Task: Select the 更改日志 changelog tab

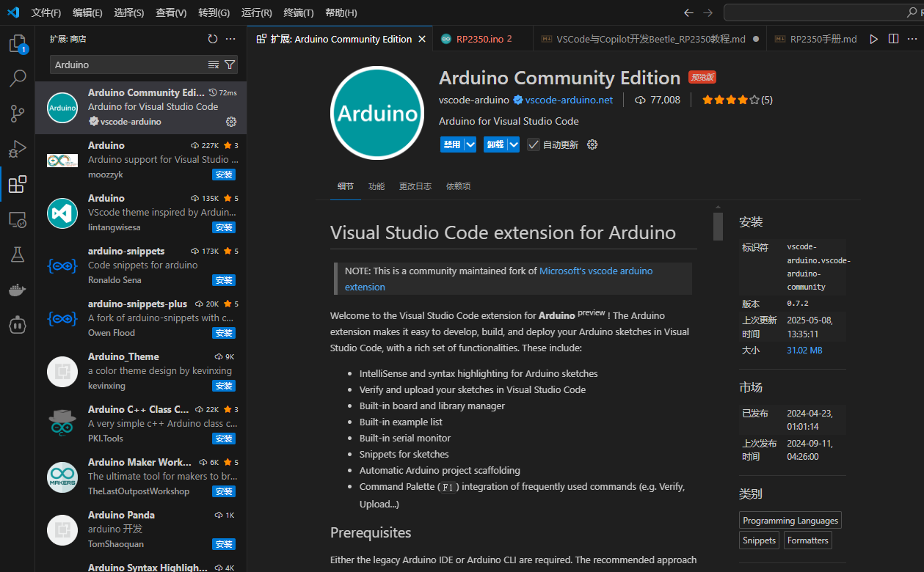Action: 415,186
